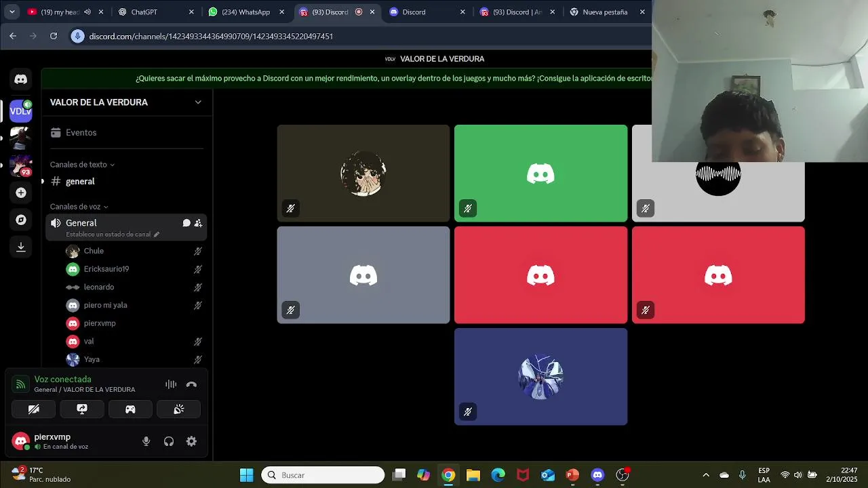Start an activity with gamepad icon
This screenshot has width=868, height=488.
click(130, 409)
